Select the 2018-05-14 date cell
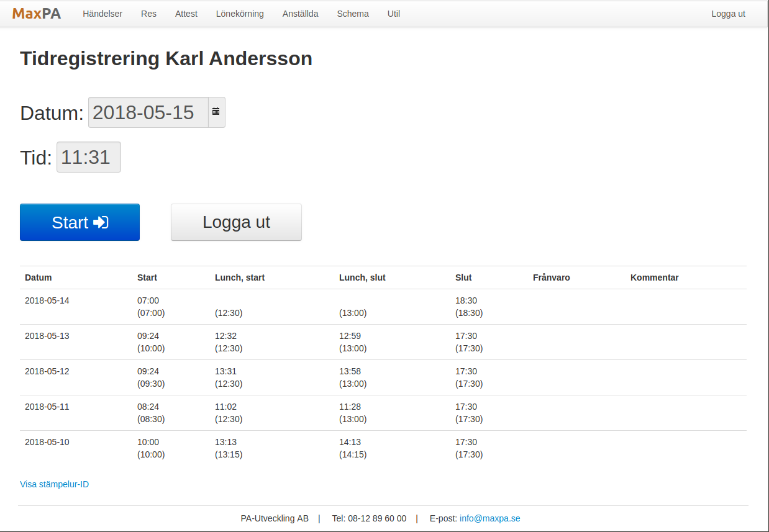This screenshot has height=532, width=769. pos(47,300)
